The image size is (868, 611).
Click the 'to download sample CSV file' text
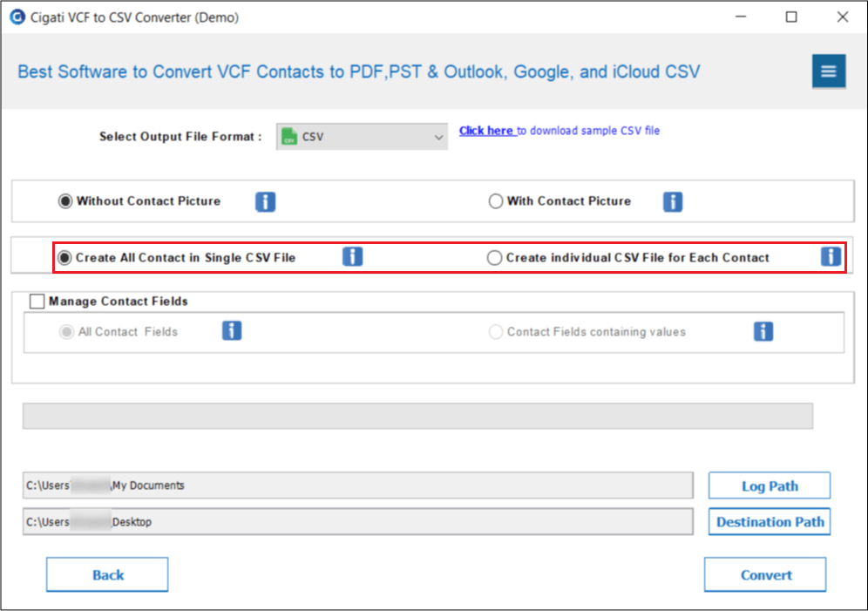click(588, 131)
